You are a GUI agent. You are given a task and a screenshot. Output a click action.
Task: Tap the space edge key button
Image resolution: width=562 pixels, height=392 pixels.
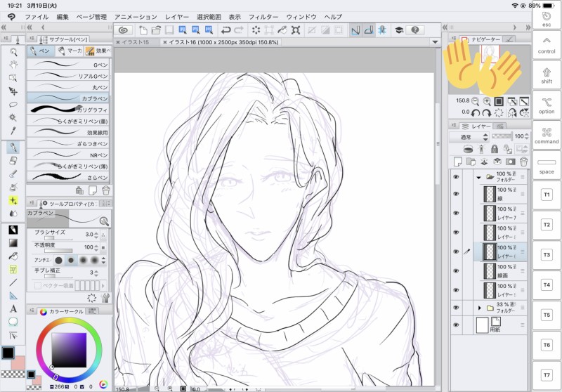(547, 165)
